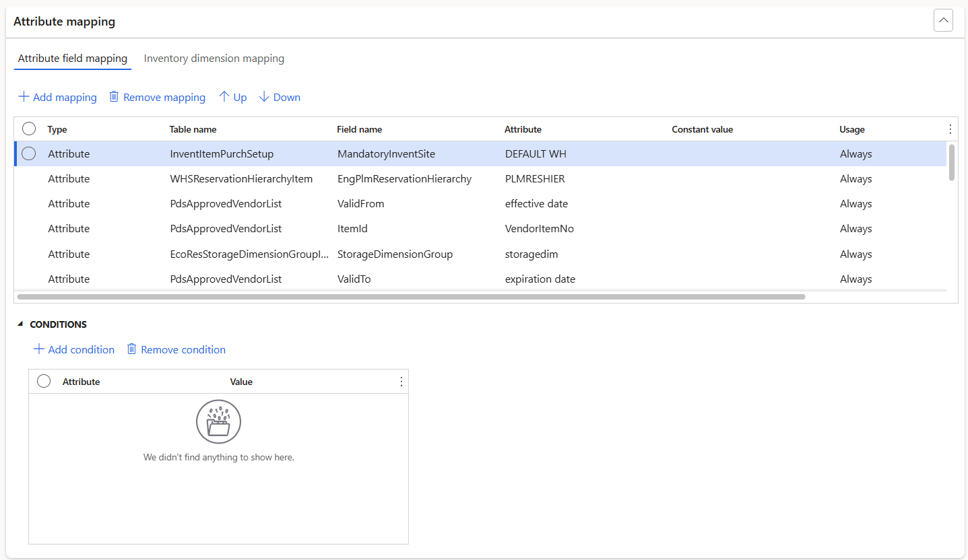The width and height of the screenshot is (968, 560).
Task: Sort by the Type column header
Action: click(57, 129)
